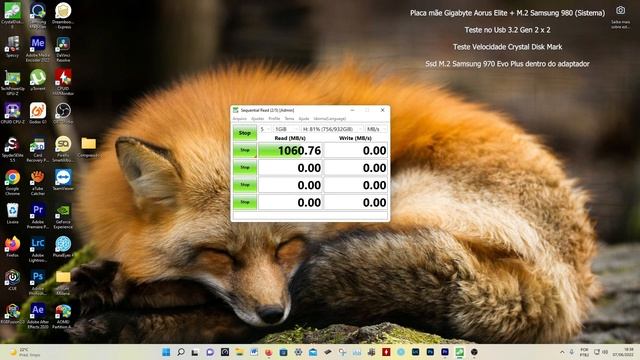The height and width of the screenshot is (360, 640).
Task: Open the CrystalDiskMark desktop shortcut
Action: point(13,14)
